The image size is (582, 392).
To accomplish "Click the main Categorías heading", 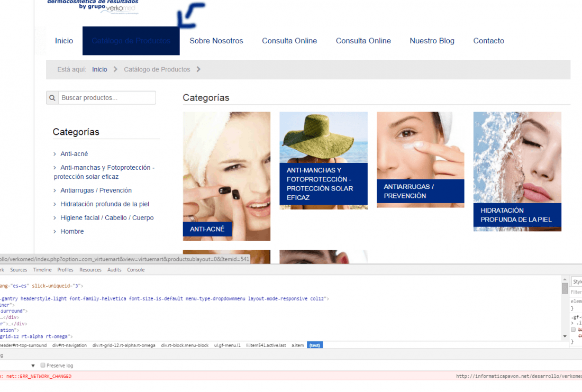I will pos(206,98).
